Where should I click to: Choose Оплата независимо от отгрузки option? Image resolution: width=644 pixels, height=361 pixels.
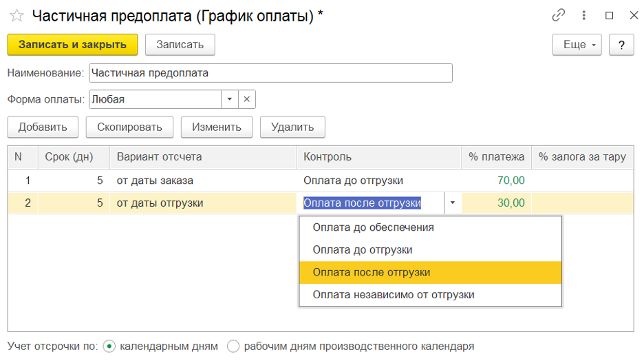point(393,295)
